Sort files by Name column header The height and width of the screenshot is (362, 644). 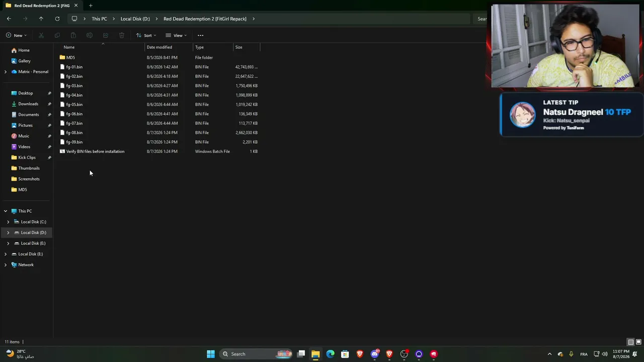tap(69, 47)
